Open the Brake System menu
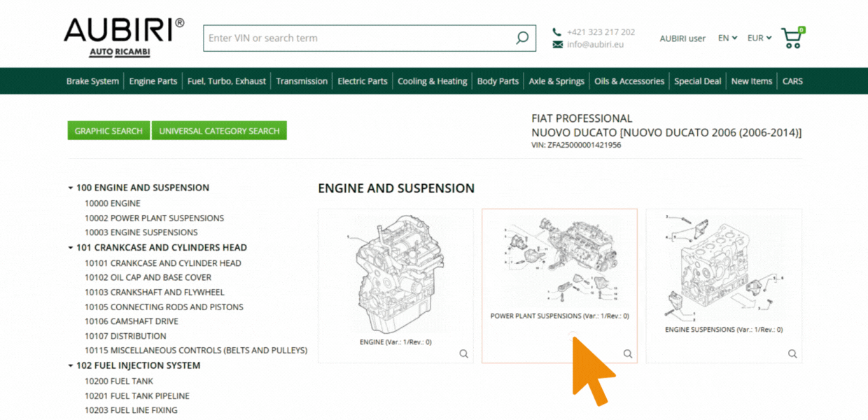Viewport: 868px width, 420px height. (x=92, y=81)
